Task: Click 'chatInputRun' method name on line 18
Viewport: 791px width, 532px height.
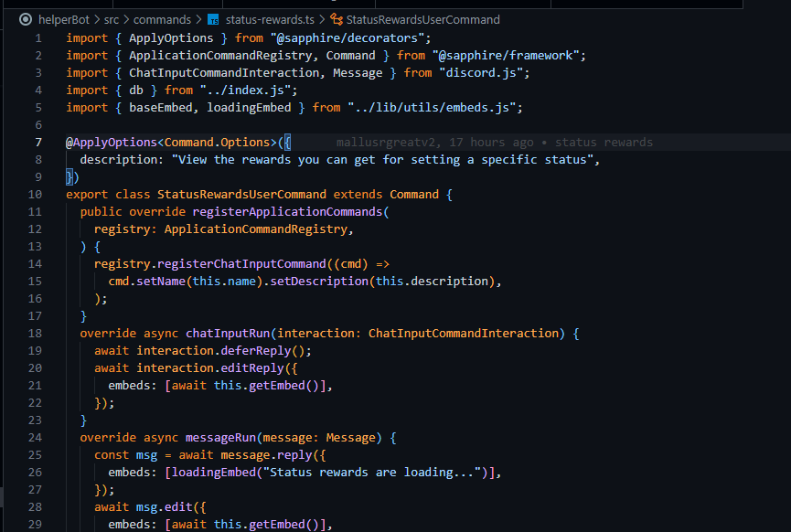Action: click(228, 334)
